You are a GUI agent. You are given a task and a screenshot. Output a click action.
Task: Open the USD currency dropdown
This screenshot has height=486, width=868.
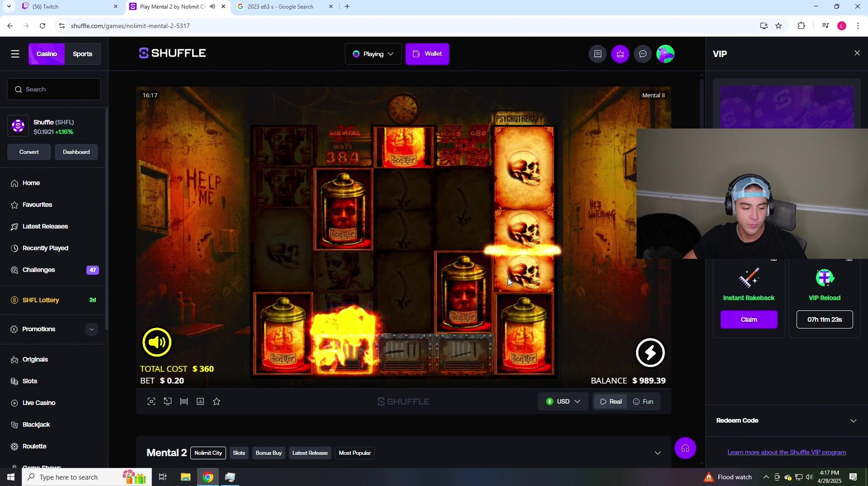coord(563,402)
